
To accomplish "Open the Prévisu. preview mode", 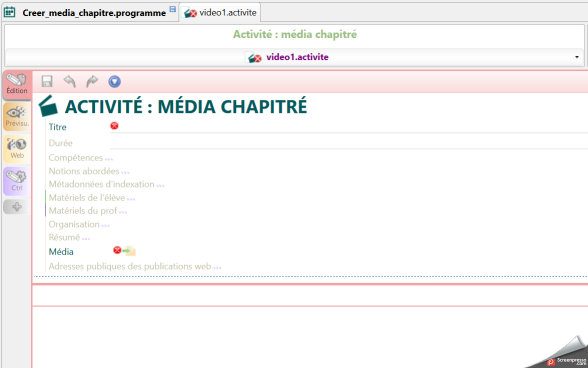I will point(17,117).
